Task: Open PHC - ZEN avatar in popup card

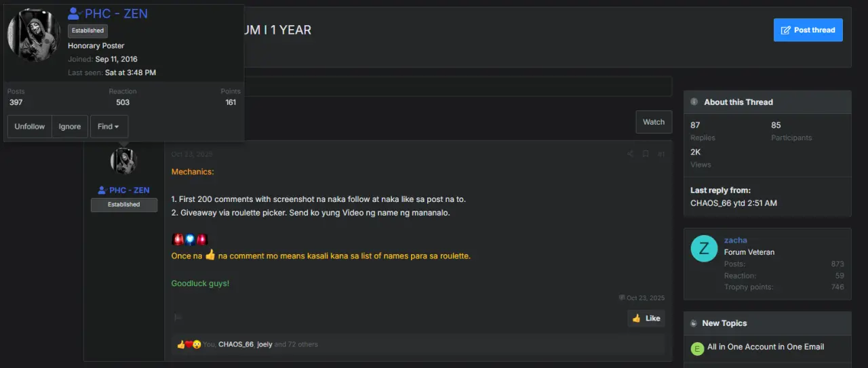Action: 34,35
